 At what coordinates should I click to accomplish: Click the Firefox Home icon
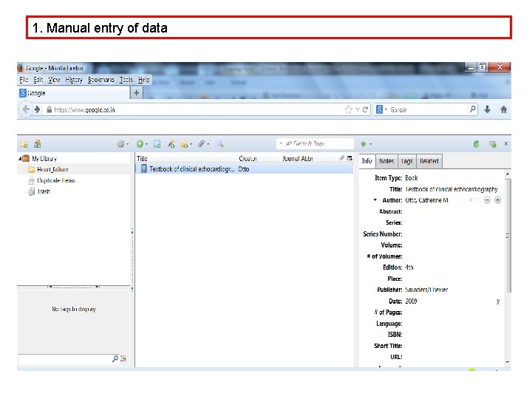[x=504, y=109]
